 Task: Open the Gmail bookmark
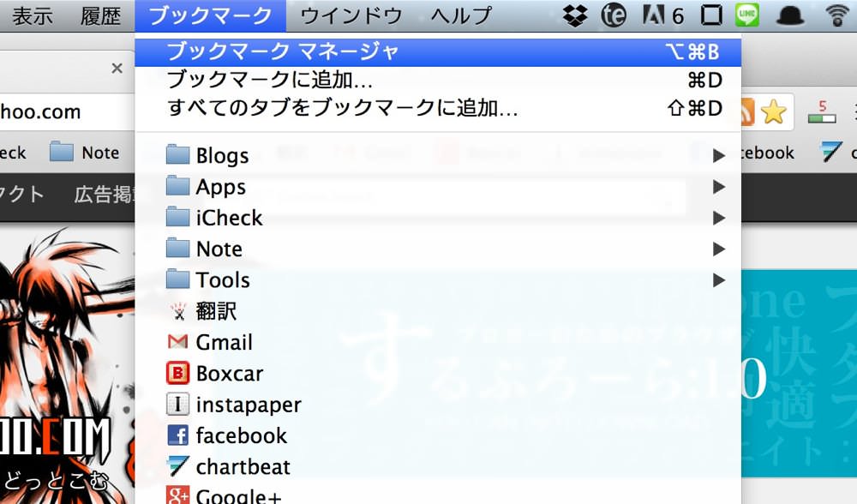(438, 342)
